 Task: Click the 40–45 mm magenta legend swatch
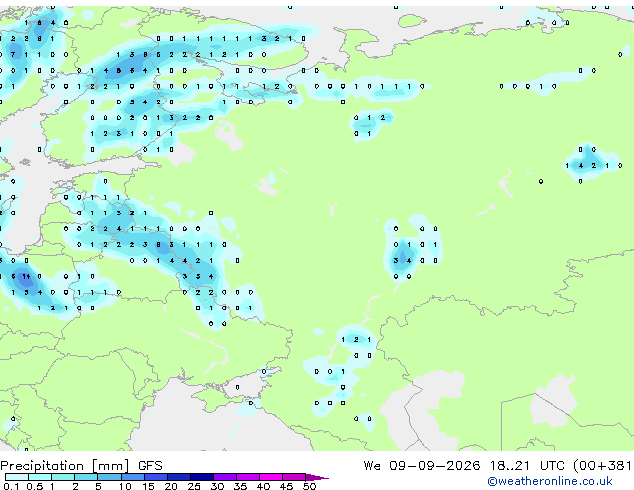[x=271, y=477]
